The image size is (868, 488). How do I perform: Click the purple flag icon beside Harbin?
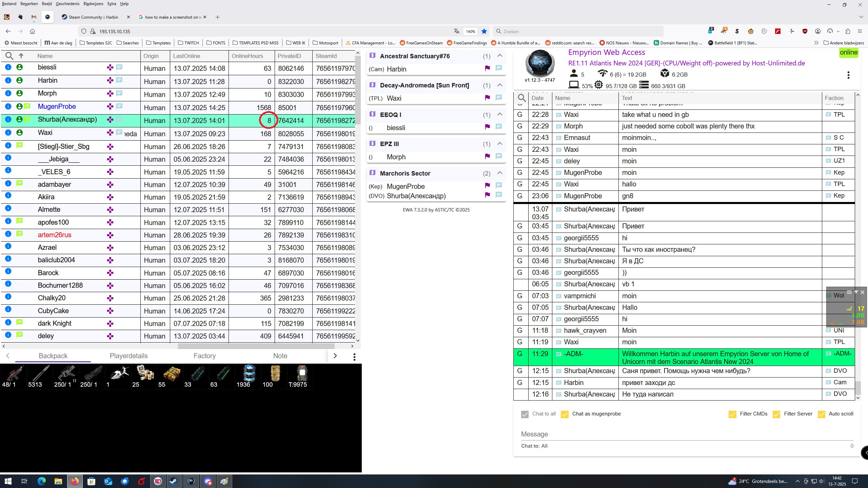[487, 68]
